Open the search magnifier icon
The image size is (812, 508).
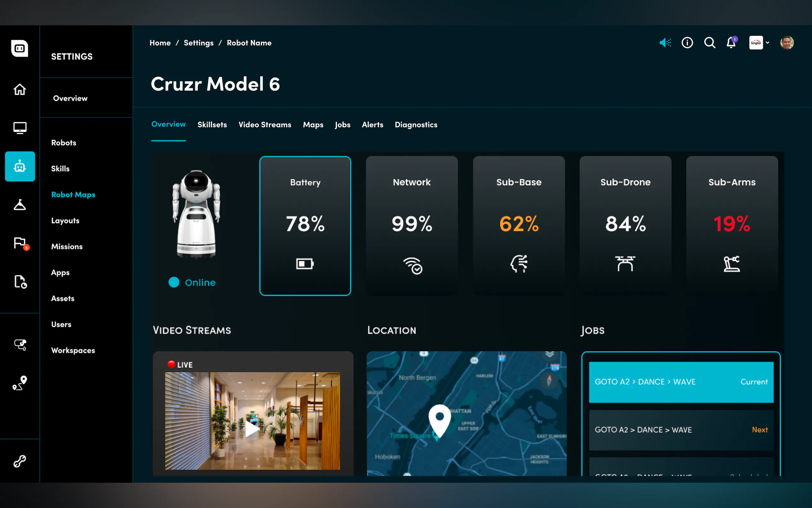pyautogui.click(x=709, y=43)
